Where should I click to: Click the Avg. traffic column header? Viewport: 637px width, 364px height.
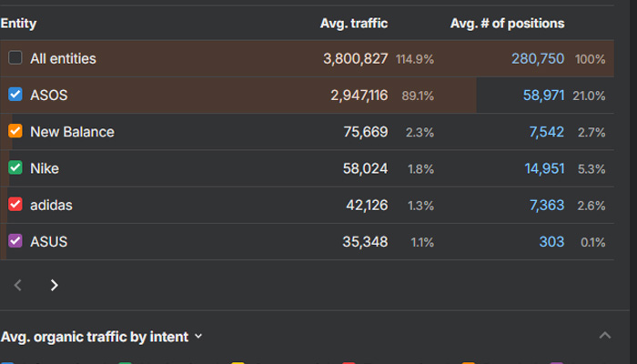354,24
